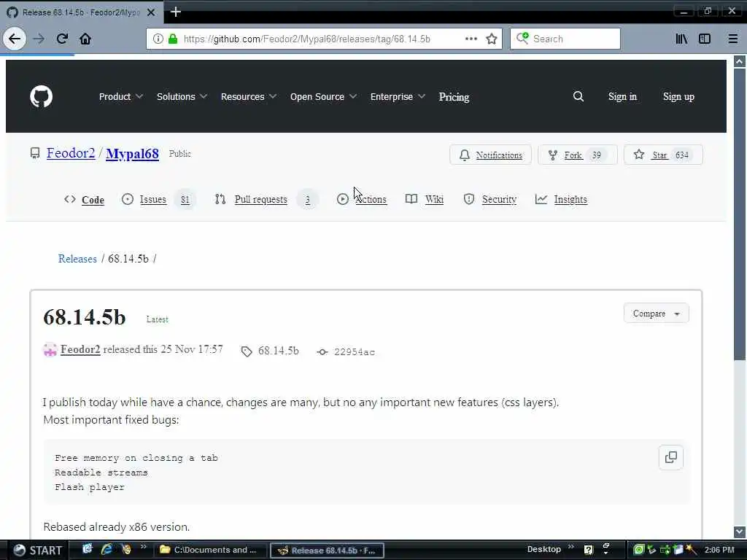Screen dimensions: 747x560
Task: Click the URL address field
Action: 307,39
